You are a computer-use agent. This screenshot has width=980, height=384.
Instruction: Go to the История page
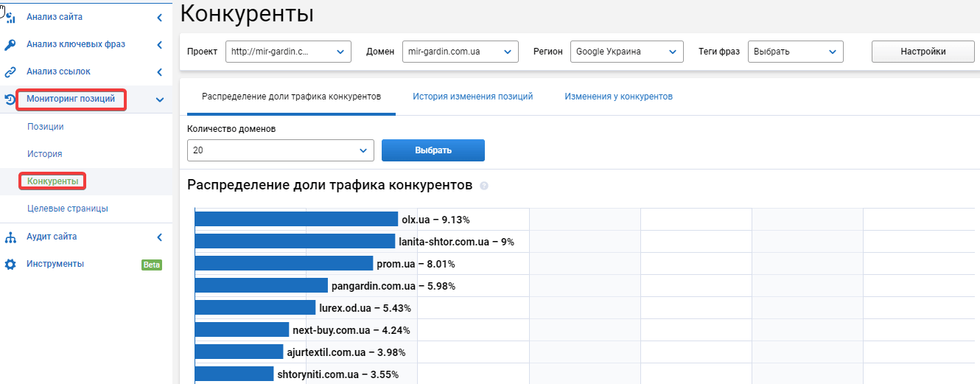pyautogui.click(x=44, y=154)
